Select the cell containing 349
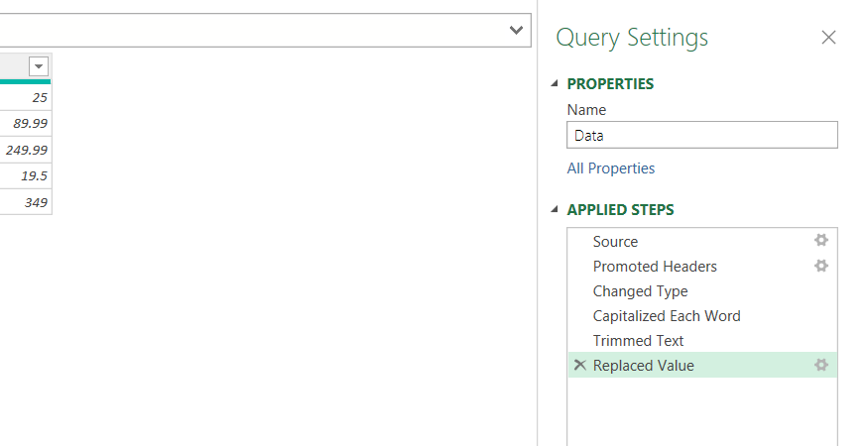The width and height of the screenshot is (868, 446). click(x=26, y=202)
